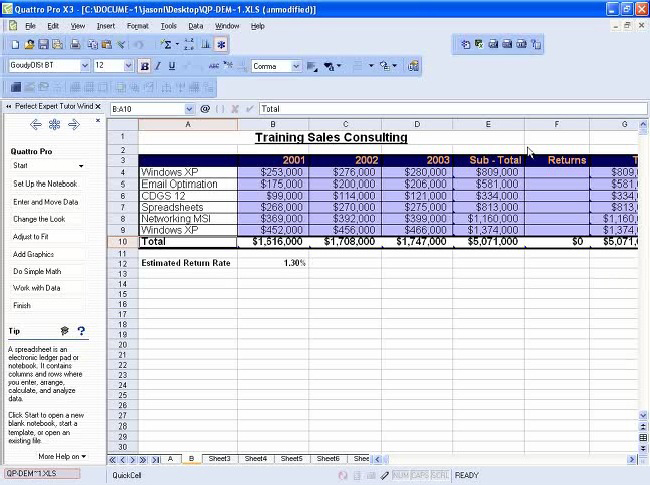650x485 pixels.
Task: Select cell with 1.30% return rate
Action: click(x=273, y=263)
